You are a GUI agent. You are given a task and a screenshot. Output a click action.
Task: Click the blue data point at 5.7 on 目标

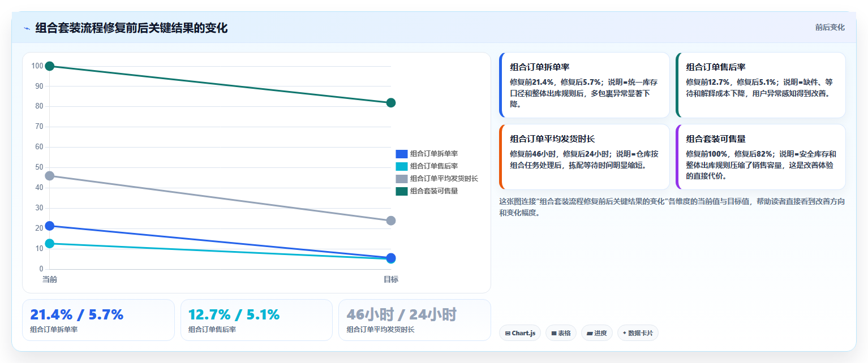390,257
